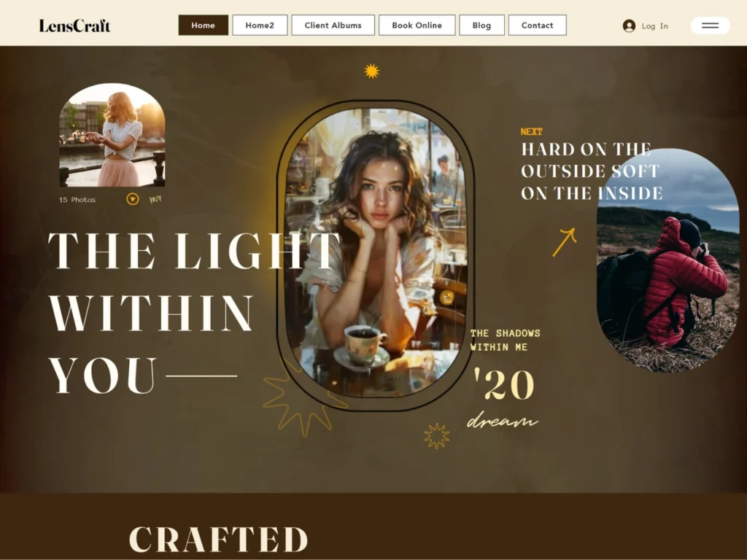Image resolution: width=747 pixels, height=560 pixels.
Task: Go to Client Albums
Action: pyautogui.click(x=333, y=26)
